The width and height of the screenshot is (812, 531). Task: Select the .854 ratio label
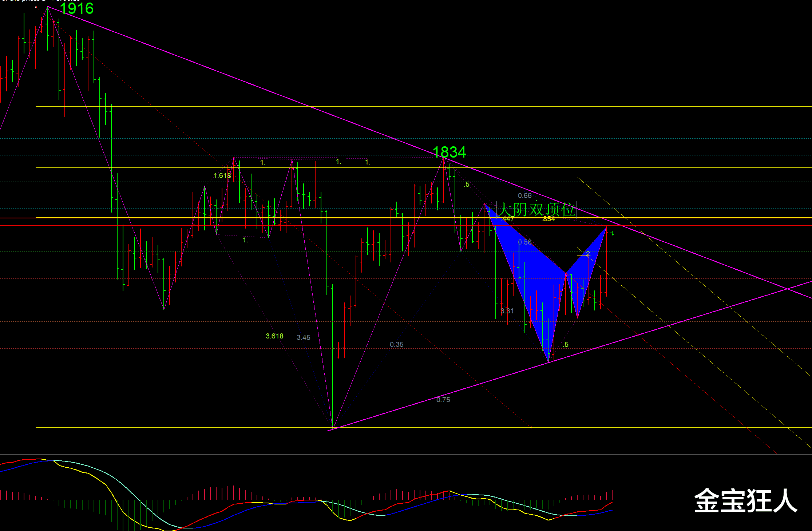coord(548,219)
